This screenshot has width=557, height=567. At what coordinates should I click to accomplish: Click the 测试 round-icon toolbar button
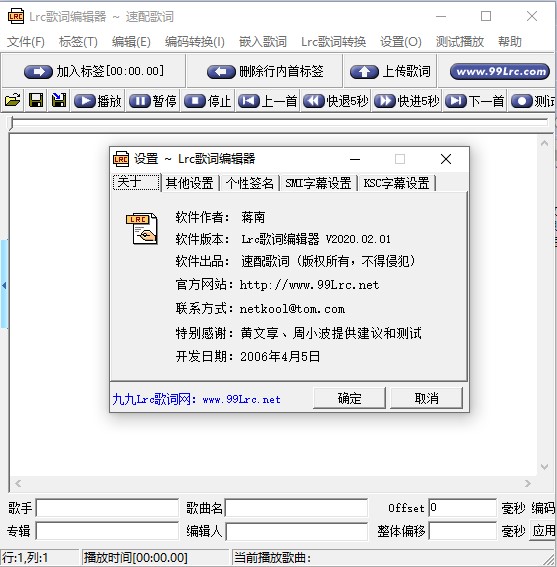click(x=532, y=101)
